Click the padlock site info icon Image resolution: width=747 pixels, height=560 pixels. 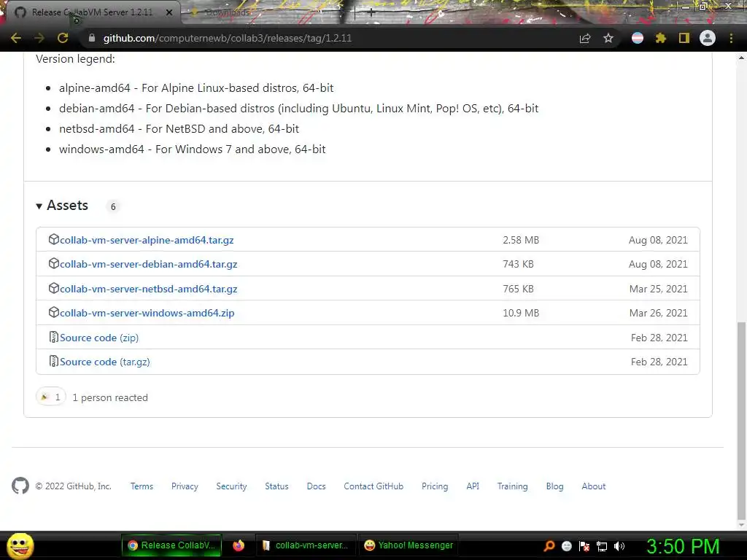tap(92, 38)
